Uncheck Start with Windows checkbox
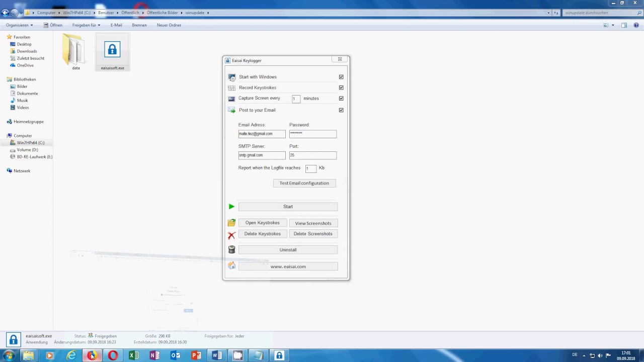 pos(341,77)
